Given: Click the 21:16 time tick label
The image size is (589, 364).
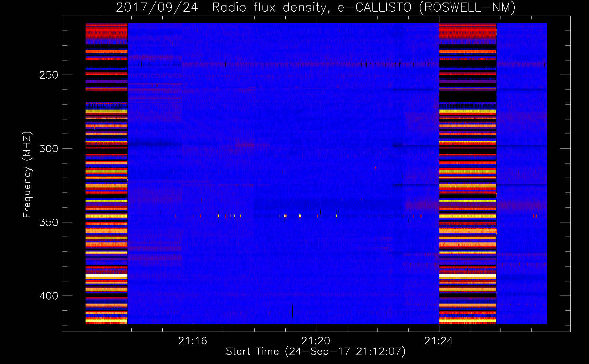Looking at the screenshot, I should [193, 341].
